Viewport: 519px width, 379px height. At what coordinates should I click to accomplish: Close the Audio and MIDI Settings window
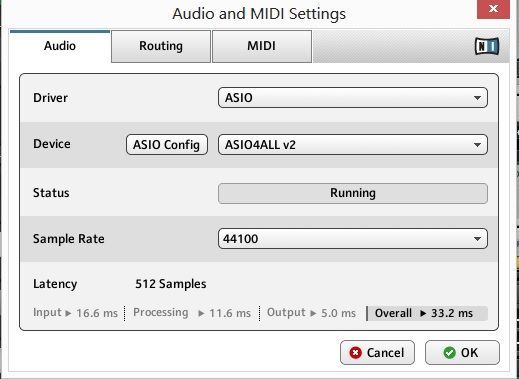(x=493, y=9)
